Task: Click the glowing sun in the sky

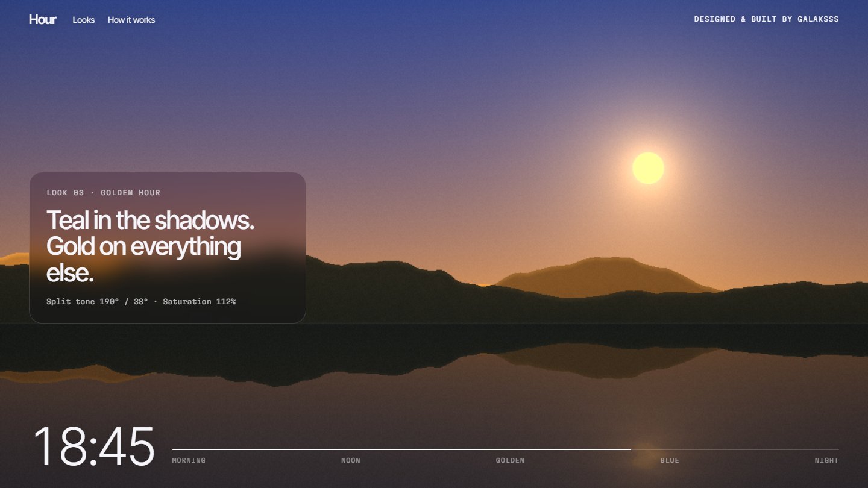Action: pyautogui.click(x=648, y=168)
